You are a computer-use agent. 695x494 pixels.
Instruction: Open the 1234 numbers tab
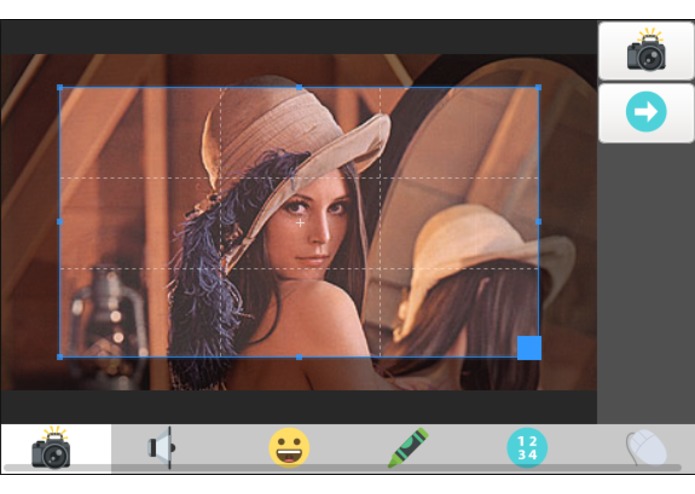[527, 447]
